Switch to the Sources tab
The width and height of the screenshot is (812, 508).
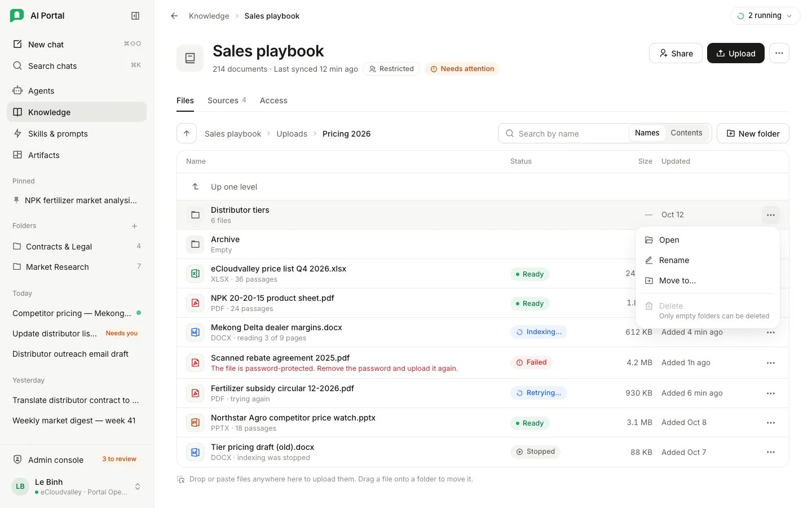[227, 100]
